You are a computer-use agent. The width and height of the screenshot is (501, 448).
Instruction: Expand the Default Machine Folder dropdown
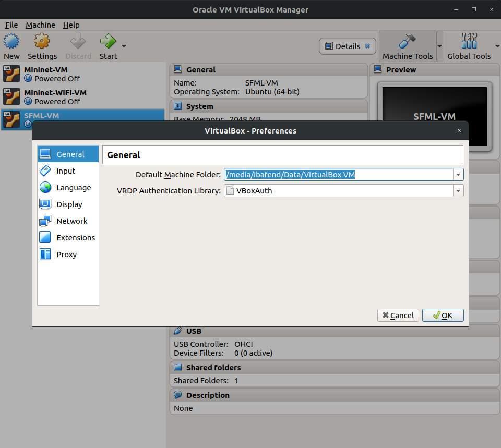tap(458, 175)
